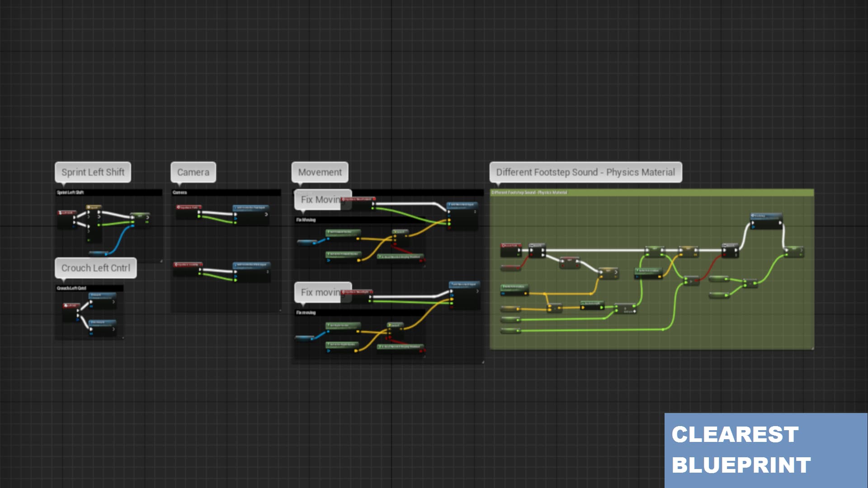Click the 'Sprint Left Shift' comment header bar
The image size is (868, 488).
click(x=108, y=192)
